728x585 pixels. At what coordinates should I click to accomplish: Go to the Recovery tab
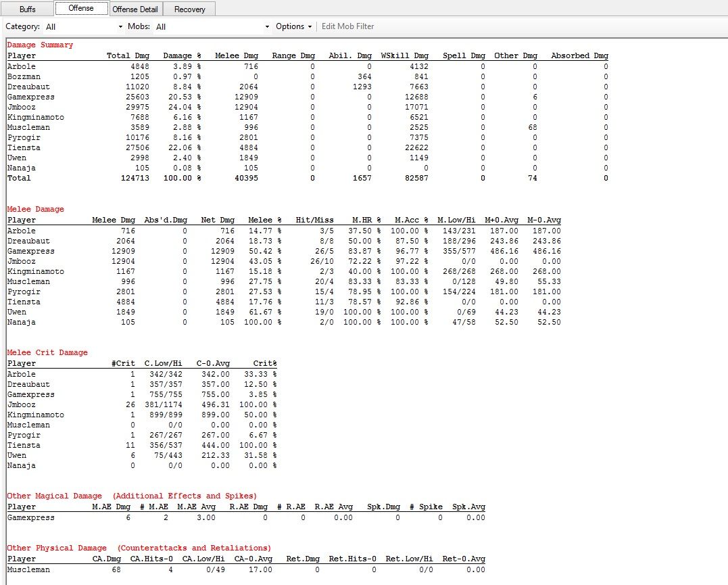tap(189, 9)
